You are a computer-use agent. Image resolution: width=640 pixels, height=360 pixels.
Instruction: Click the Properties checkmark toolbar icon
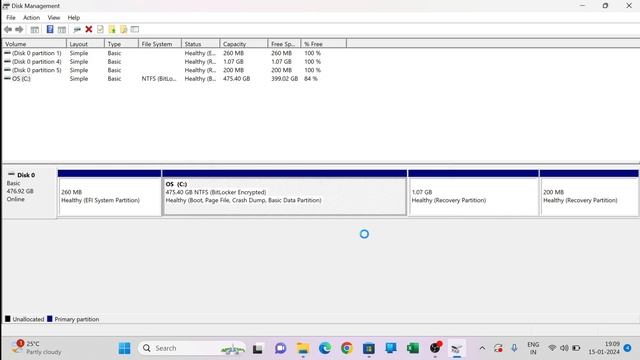(x=100, y=29)
